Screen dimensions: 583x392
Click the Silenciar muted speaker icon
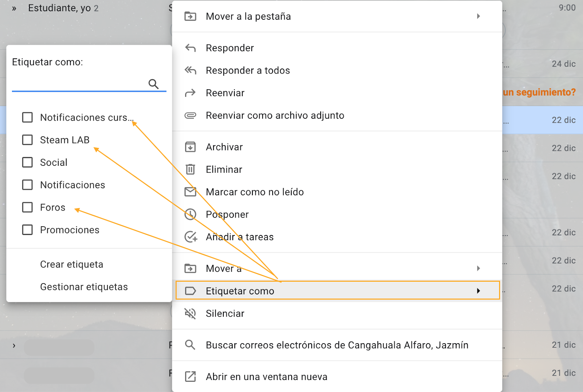pos(190,313)
